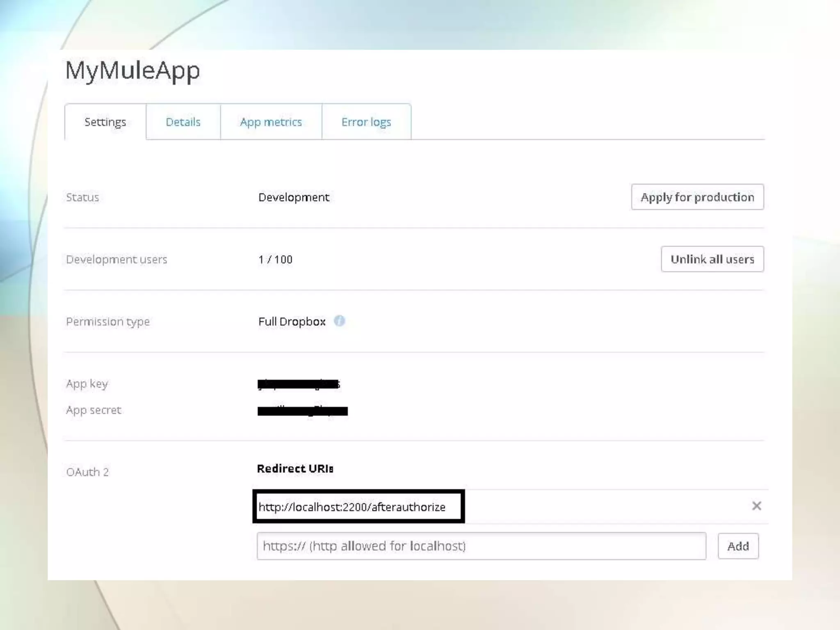Open the Settings tab
Image resolution: width=840 pixels, height=630 pixels.
point(105,122)
